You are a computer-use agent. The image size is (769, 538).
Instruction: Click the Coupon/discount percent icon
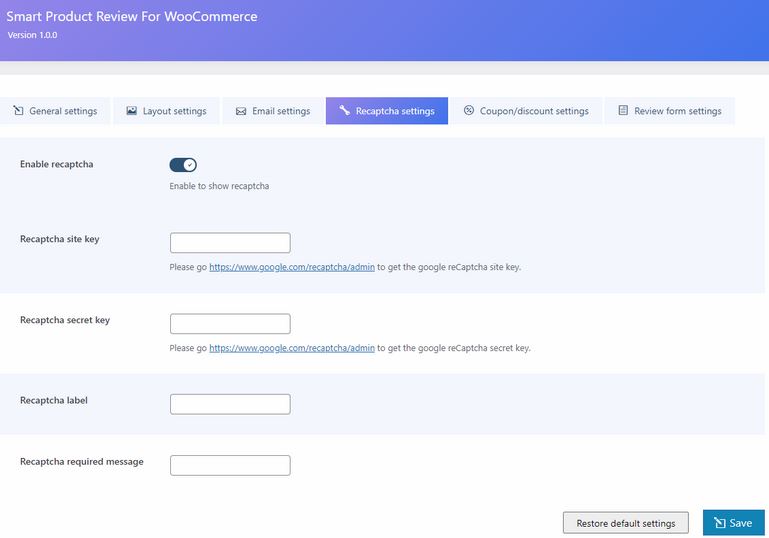469,110
